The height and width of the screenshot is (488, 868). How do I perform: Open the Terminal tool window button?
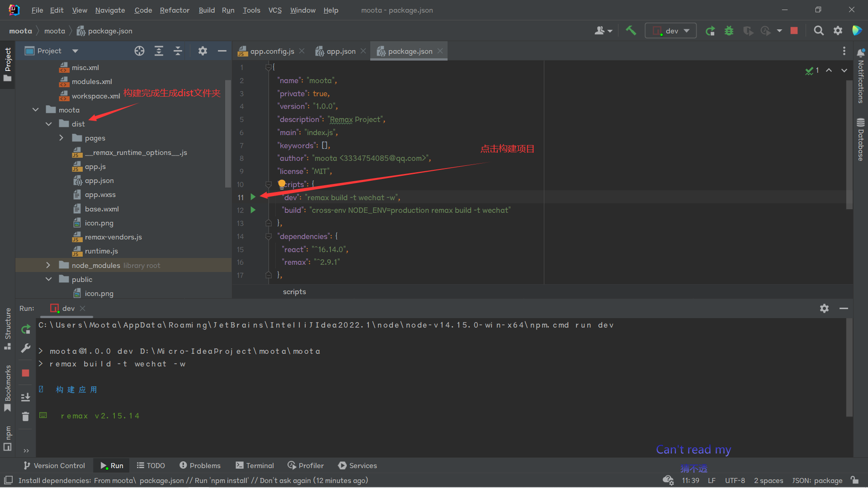pos(255,465)
